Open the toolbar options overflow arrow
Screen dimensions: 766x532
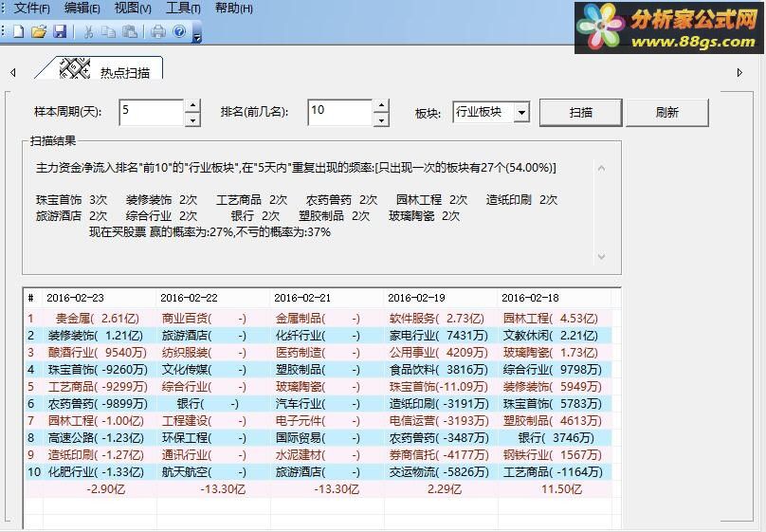[x=197, y=37]
